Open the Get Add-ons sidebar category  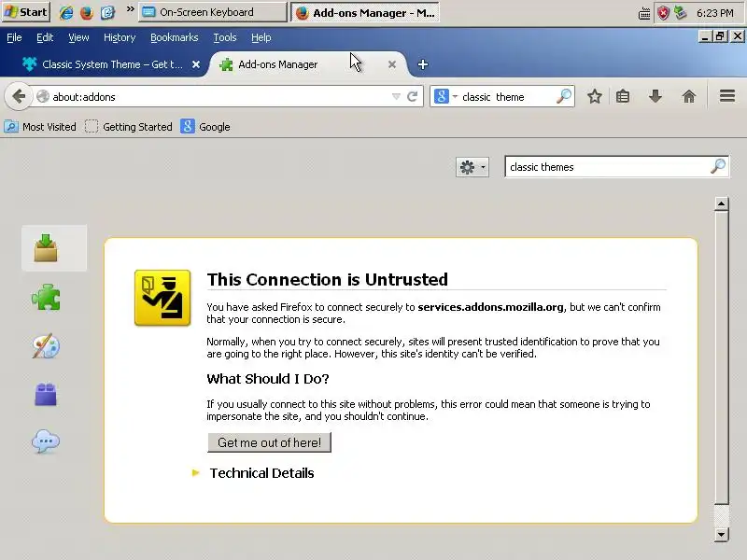pos(54,248)
